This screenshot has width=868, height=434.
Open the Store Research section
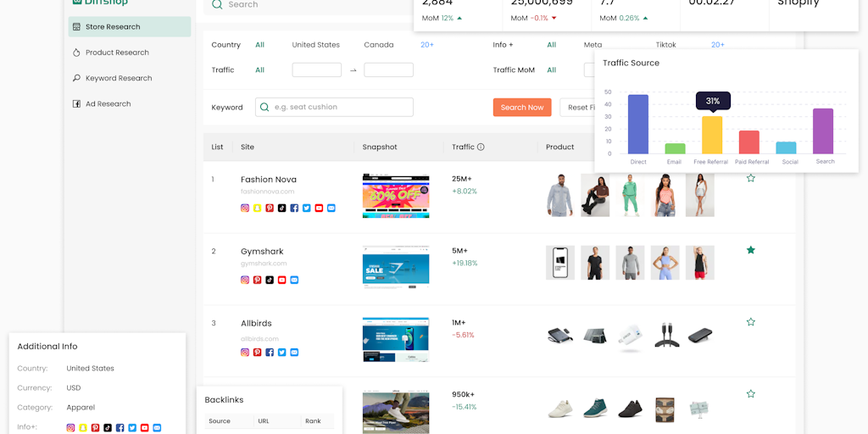130,26
